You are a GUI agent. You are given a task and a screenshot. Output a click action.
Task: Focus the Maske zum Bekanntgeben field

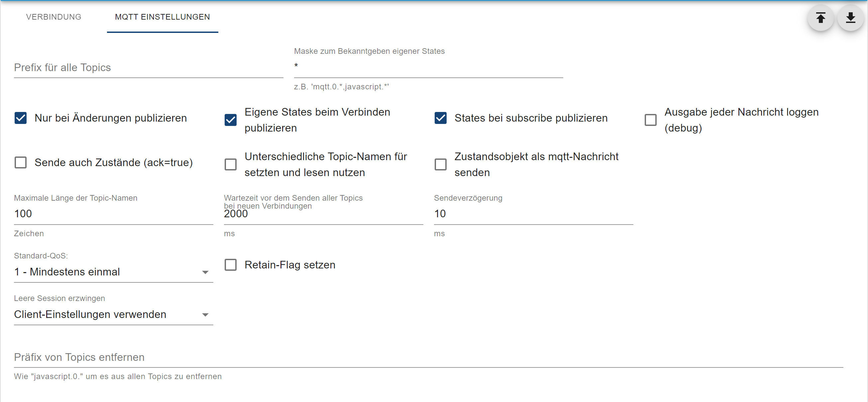point(428,67)
